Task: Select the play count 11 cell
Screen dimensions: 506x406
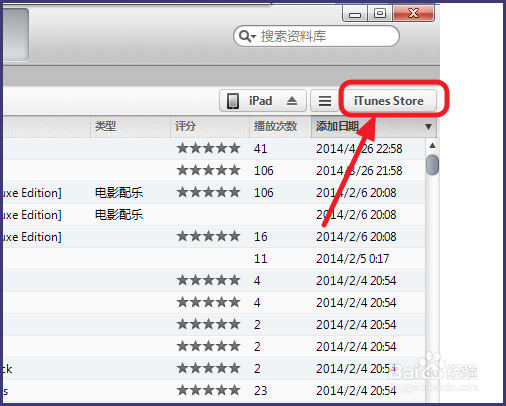Action: pyautogui.click(x=260, y=259)
